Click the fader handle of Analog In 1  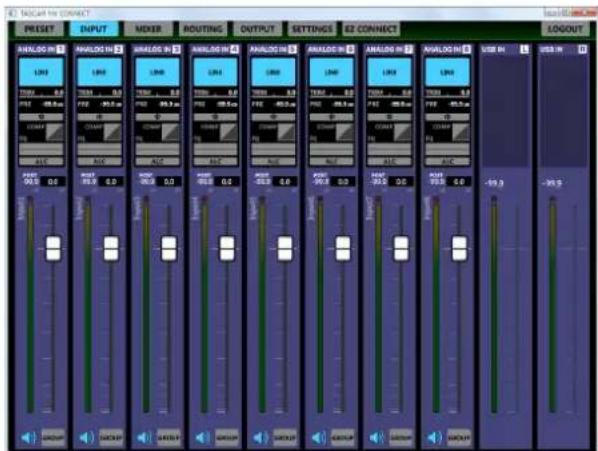53,249
